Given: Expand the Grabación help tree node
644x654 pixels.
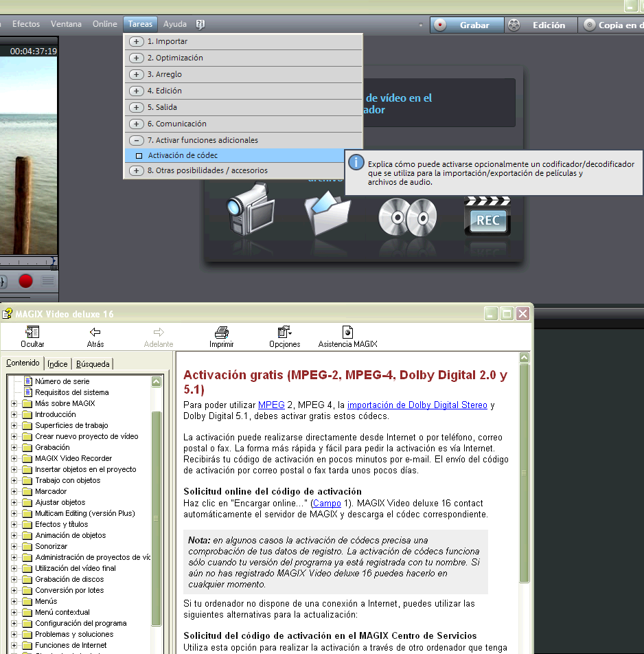Looking at the screenshot, I should [14, 447].
